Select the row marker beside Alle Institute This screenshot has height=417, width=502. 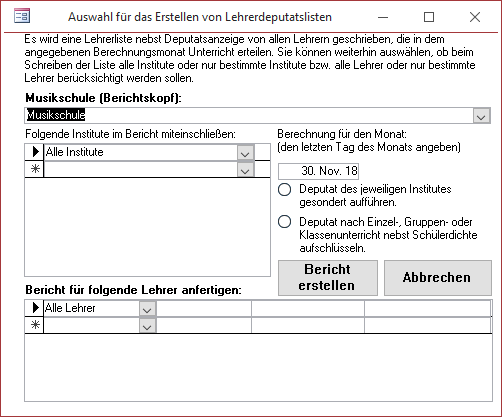[x=34, y=152]
